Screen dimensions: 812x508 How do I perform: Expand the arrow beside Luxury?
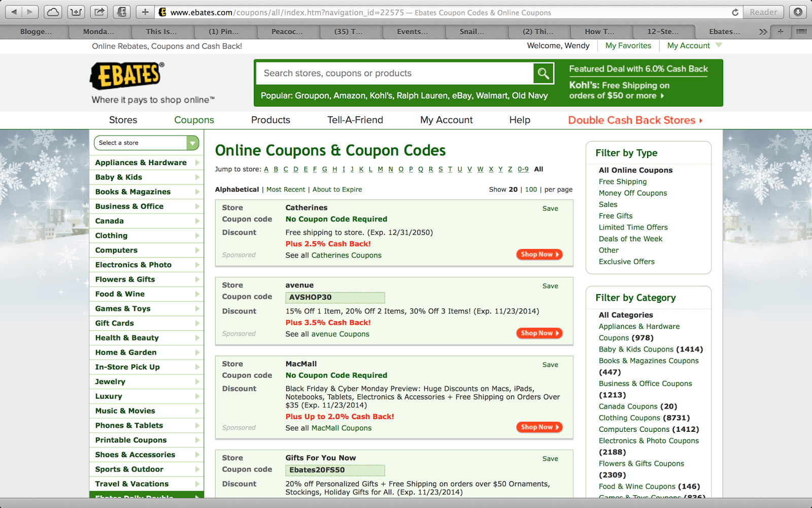coord(197,396)
